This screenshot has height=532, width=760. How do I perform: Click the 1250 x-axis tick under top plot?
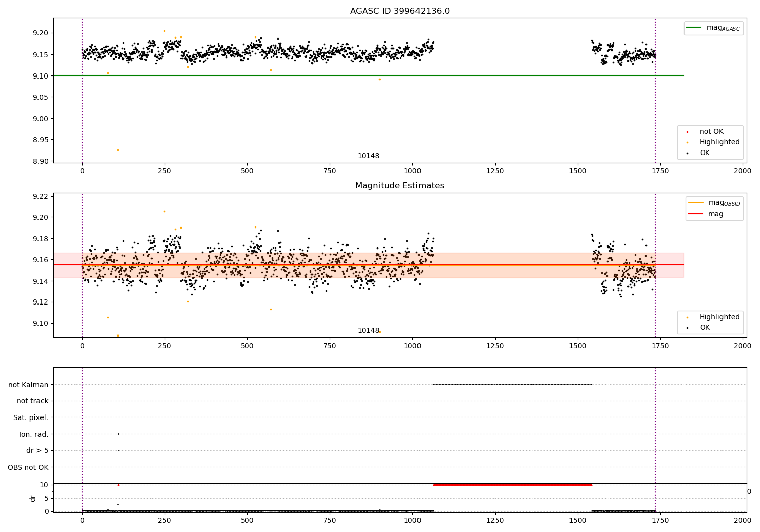pyautogui.click(x=495, y=171)
